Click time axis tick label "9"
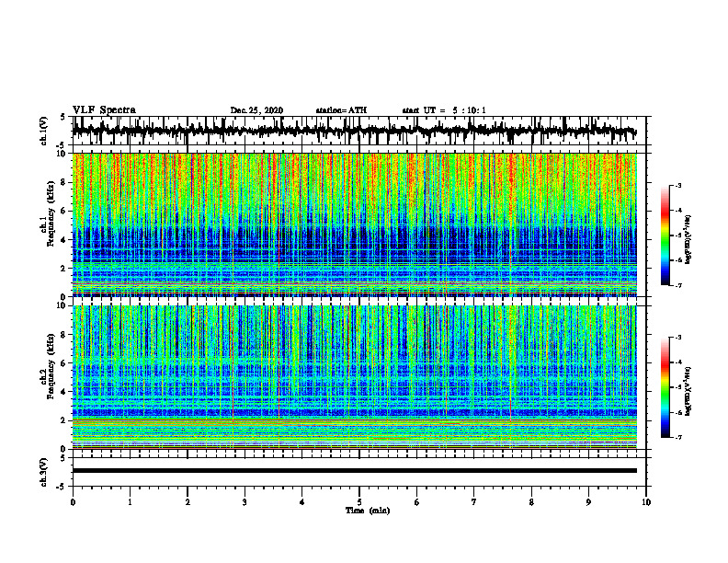Screen dimensions: 728x563 coord(588,502)
